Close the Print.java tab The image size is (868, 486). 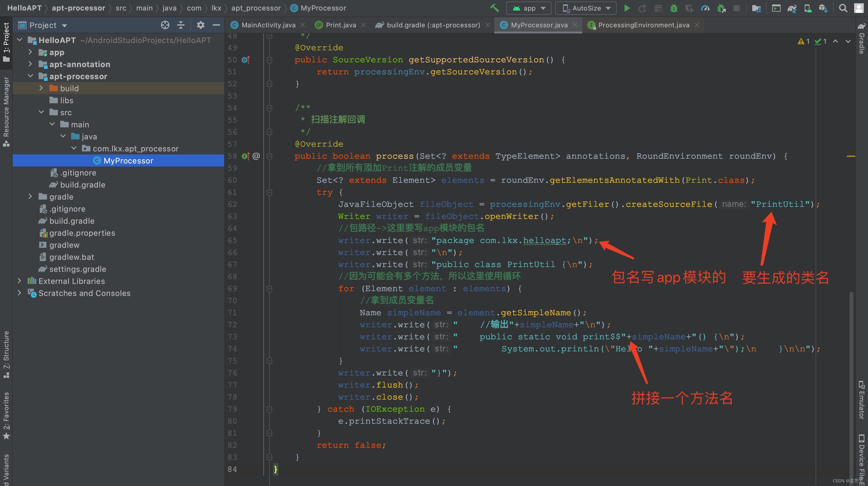click(363, 25)
